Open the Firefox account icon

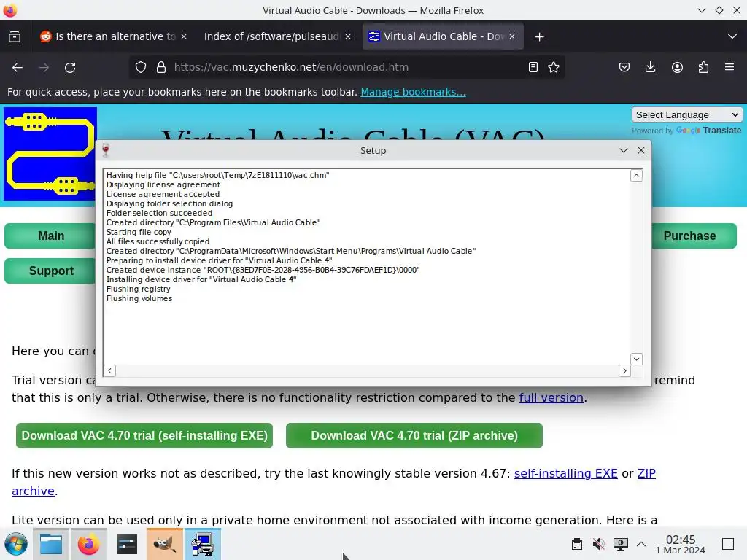[677, 67]
